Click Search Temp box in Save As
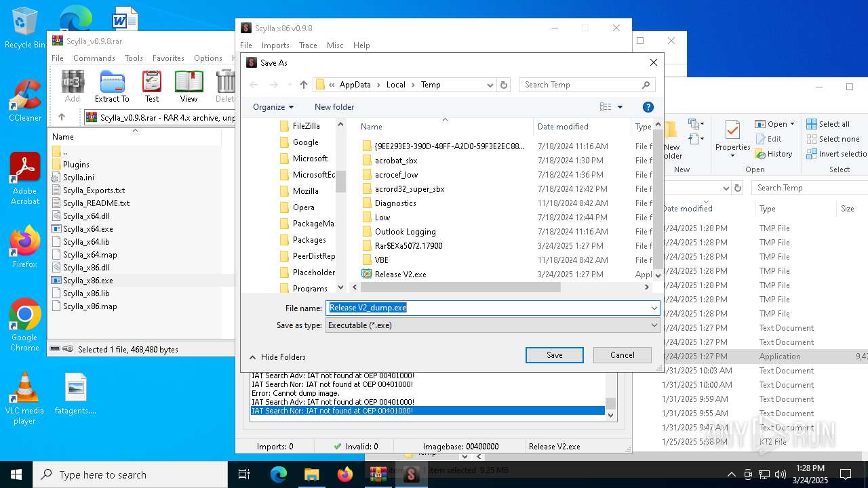This screenshot has height=488, width=868. 587,85
